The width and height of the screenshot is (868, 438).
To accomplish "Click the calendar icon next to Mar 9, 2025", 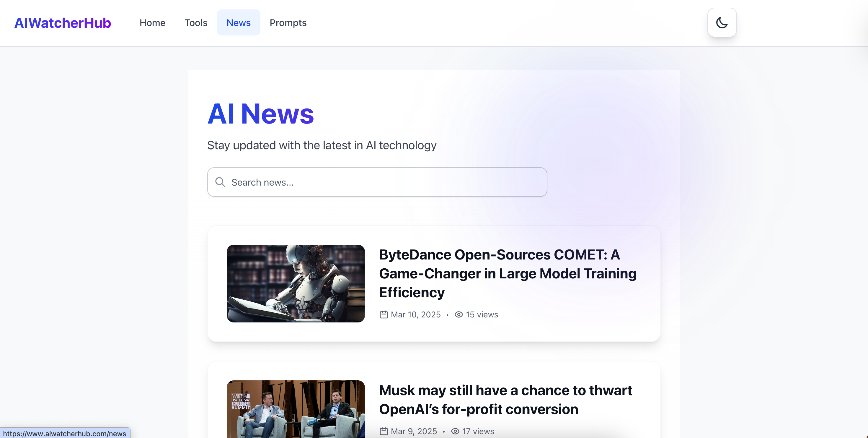I will coord(384,431).
